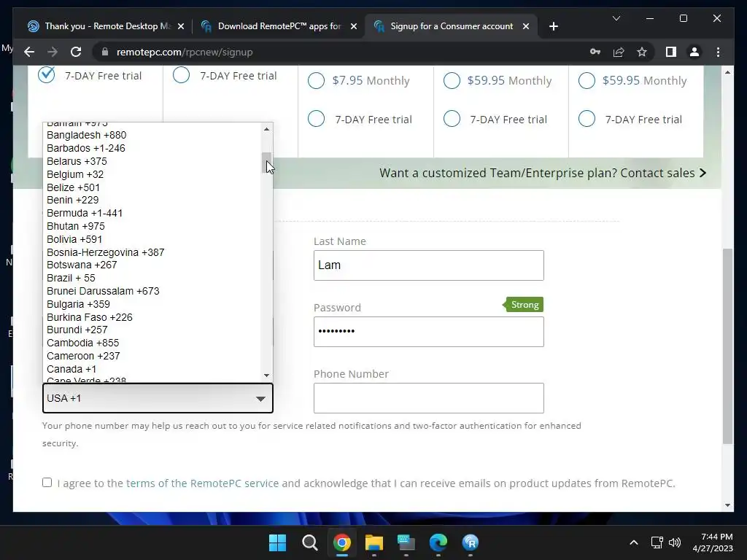This screenshot has width=747, height=560.
Task: Select the fourth column's 7-DAY Free trial
Action: 452,119
